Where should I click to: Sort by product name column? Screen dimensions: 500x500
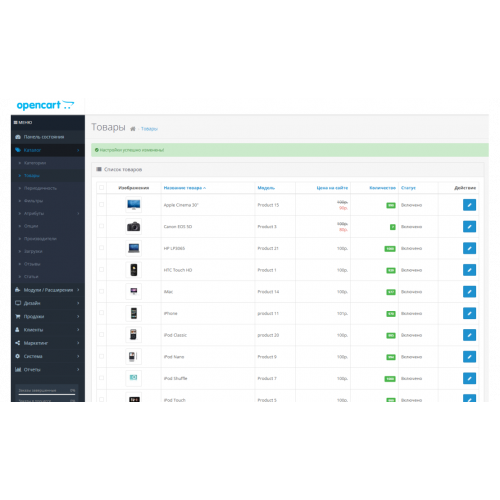point(185,188)
